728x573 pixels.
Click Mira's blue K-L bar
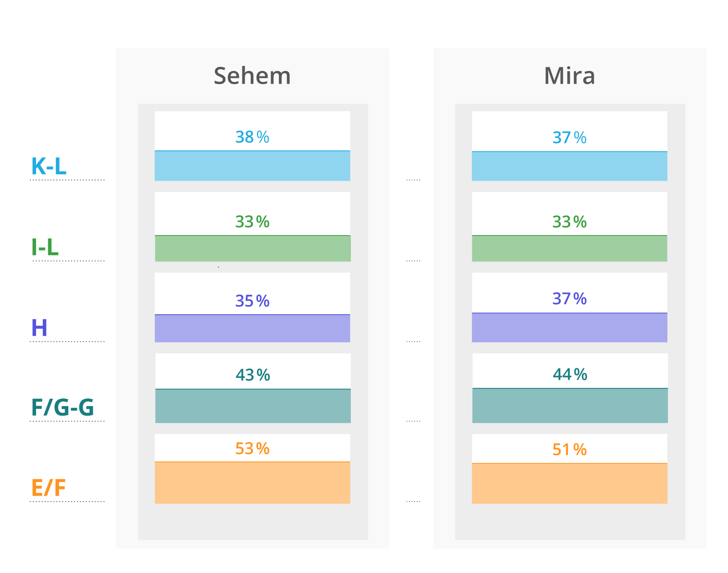569,166
